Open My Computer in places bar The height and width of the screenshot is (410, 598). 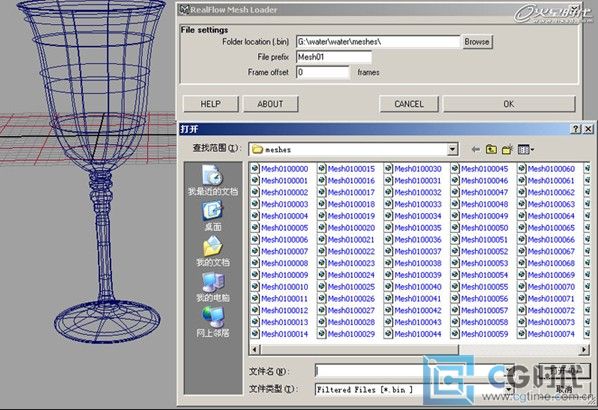[x=212, y=287]
